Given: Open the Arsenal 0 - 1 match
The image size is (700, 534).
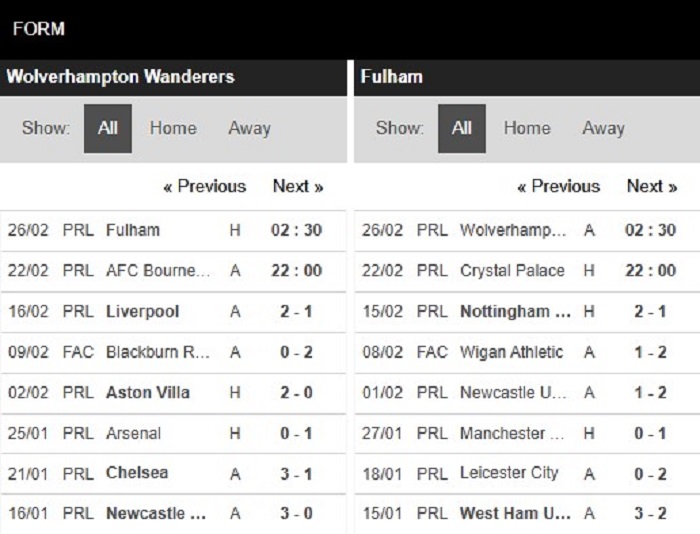Looking at the screenshot, I should pos(173,434).
